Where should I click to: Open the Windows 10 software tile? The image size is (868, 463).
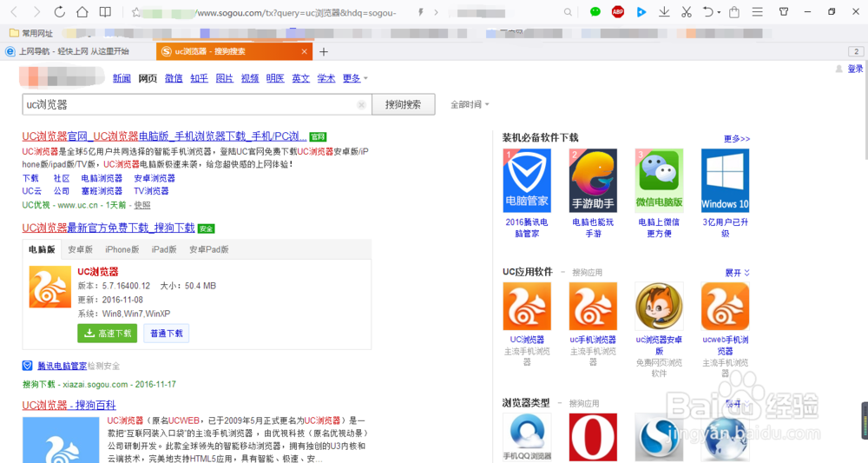725,181
